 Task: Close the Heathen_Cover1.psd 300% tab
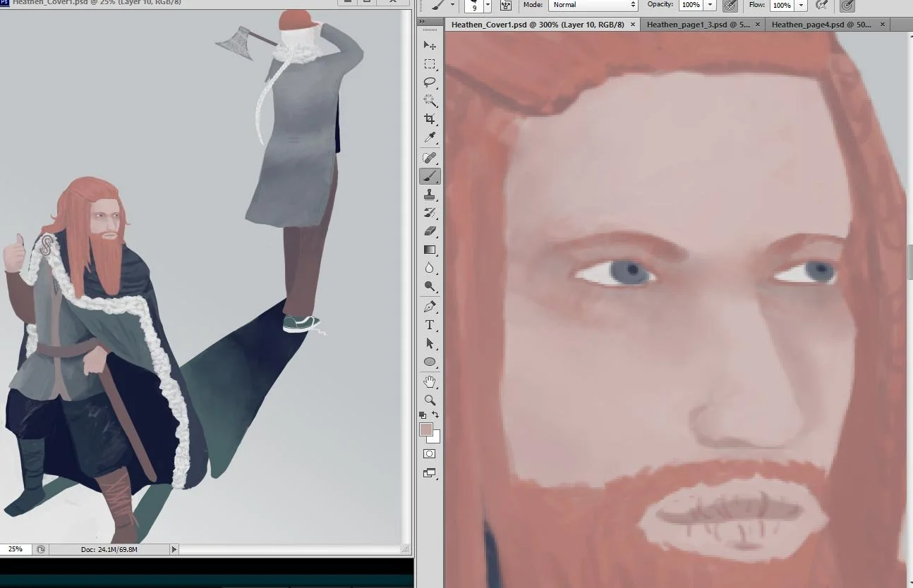[633, 25]
